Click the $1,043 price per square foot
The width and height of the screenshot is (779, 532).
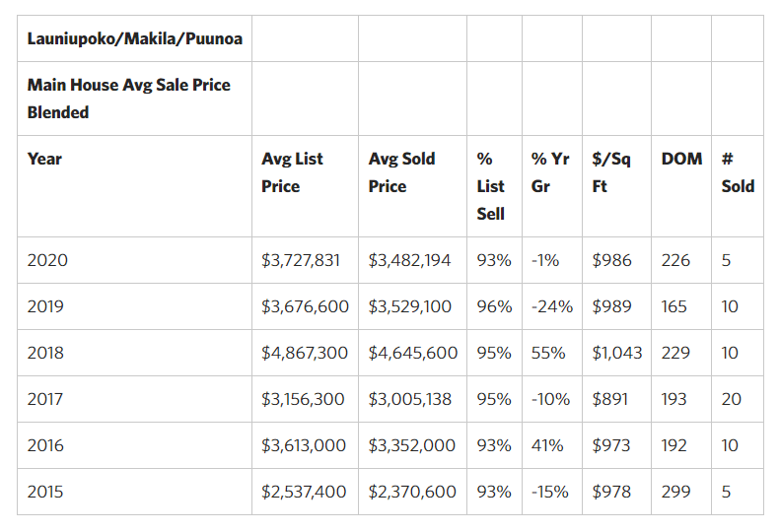pyautogui.click(x=616, y=353)
